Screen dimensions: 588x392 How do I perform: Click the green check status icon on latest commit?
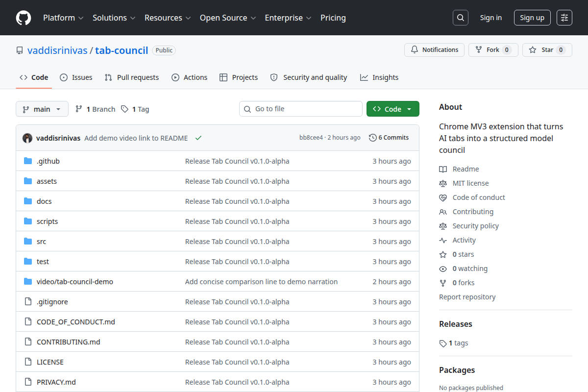pos(198,138)
